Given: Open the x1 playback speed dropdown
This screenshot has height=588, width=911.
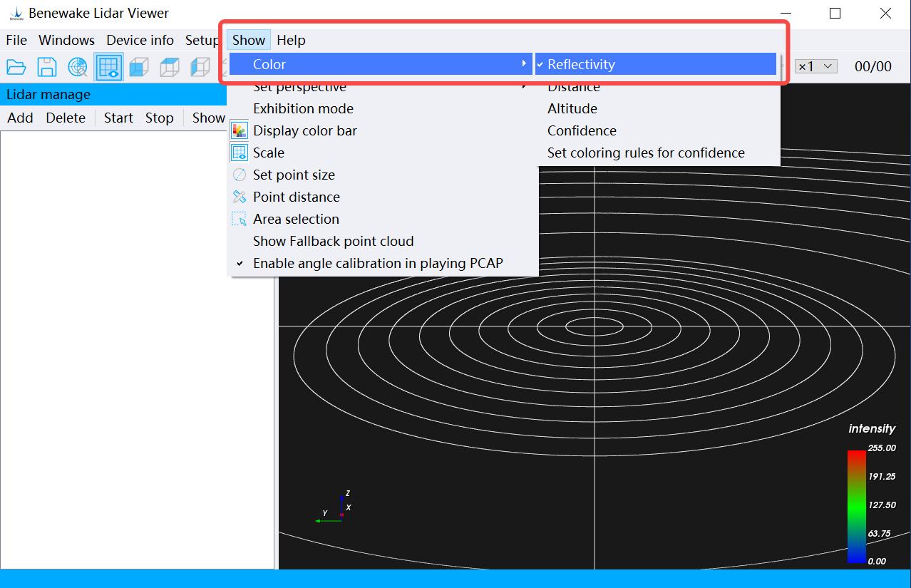Looking at the screenshot, I should click(815, 66).
